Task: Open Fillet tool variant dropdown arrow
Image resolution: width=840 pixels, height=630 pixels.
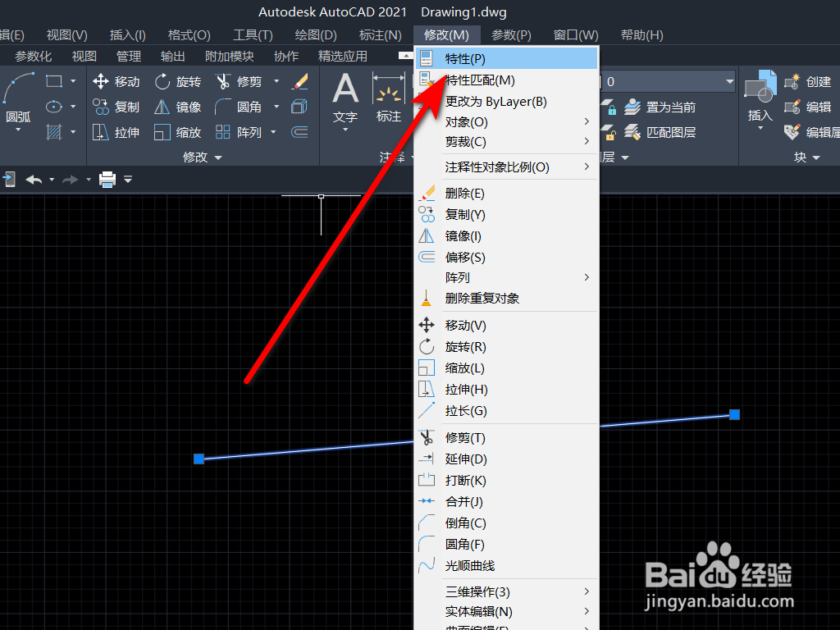Action: (x=276, y=107)
